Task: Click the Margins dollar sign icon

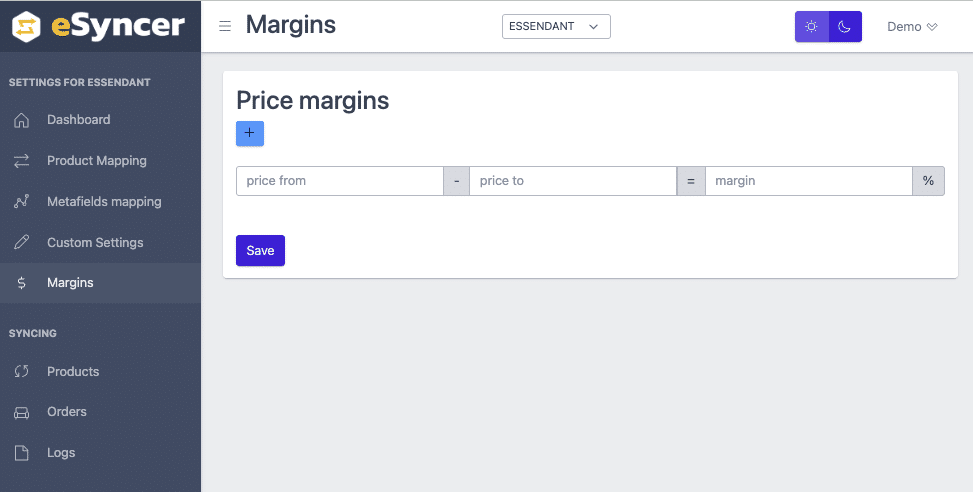Action: 22,283
